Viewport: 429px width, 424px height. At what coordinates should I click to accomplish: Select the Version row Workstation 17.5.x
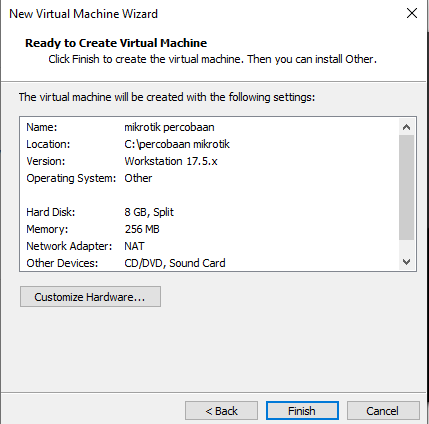(209, 161)
